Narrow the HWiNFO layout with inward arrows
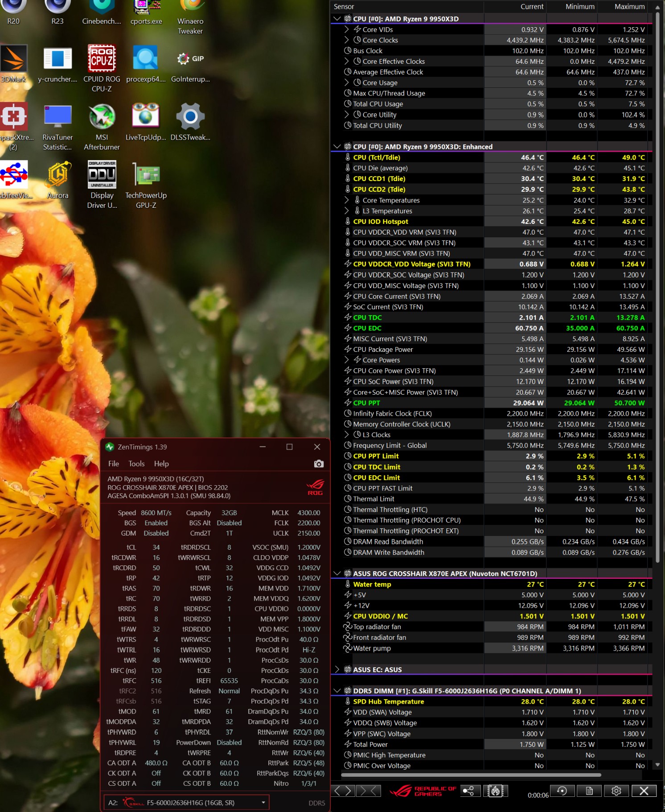 click(369, 791)
